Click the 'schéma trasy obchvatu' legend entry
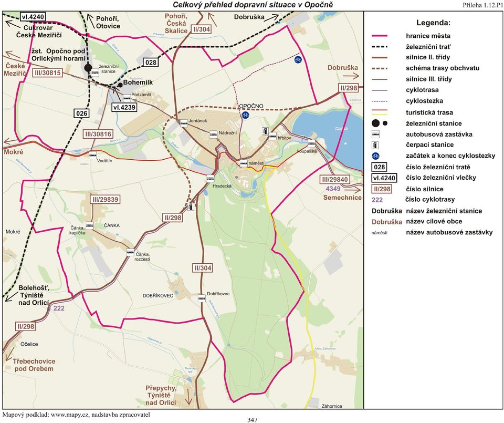 coord(443,68)
